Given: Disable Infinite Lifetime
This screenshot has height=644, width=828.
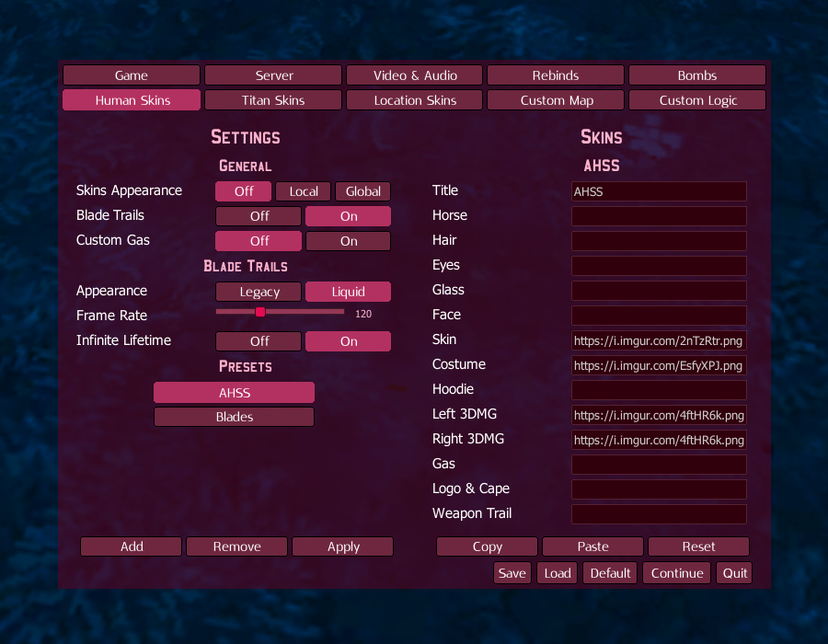Looking at the screenshot, I should (x=258, y=340).
